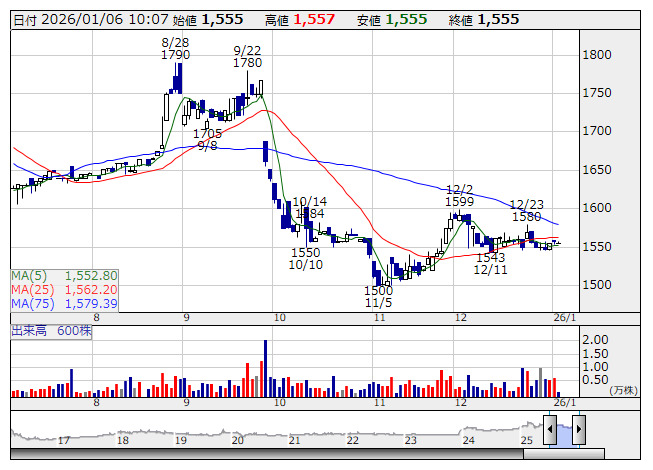Click the year 20 marker in overview timeline
The width and height of the screenshot is (653, 470).
238,440
